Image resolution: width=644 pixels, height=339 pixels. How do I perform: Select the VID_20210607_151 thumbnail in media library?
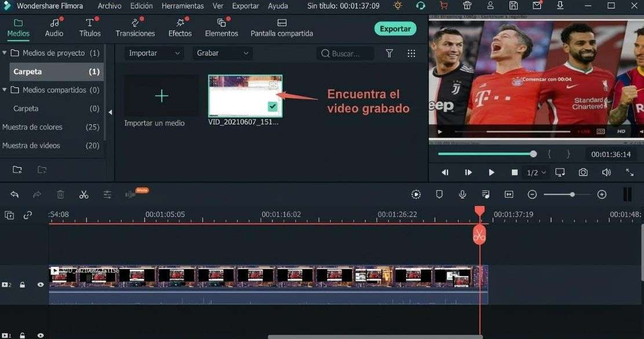244,94
